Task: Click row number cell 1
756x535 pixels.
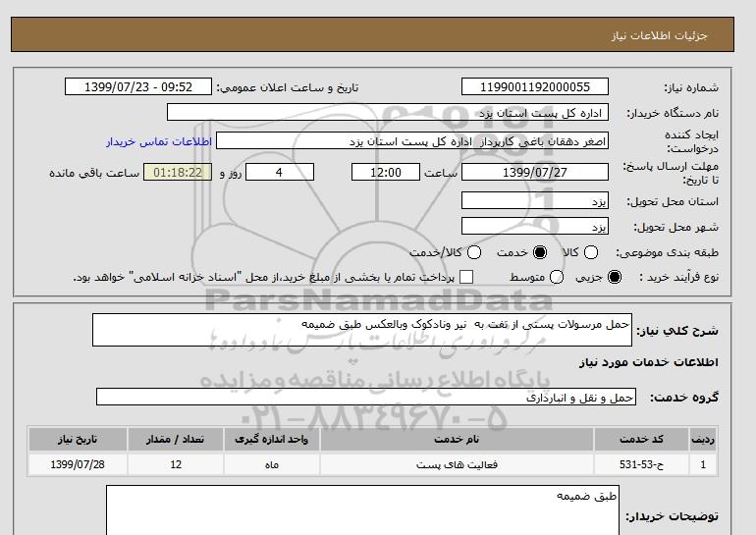Action: (x=703, y=464)
